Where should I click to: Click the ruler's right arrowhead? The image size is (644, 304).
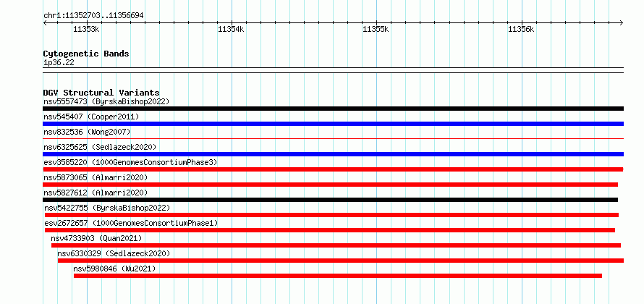[x=622, y=22]
